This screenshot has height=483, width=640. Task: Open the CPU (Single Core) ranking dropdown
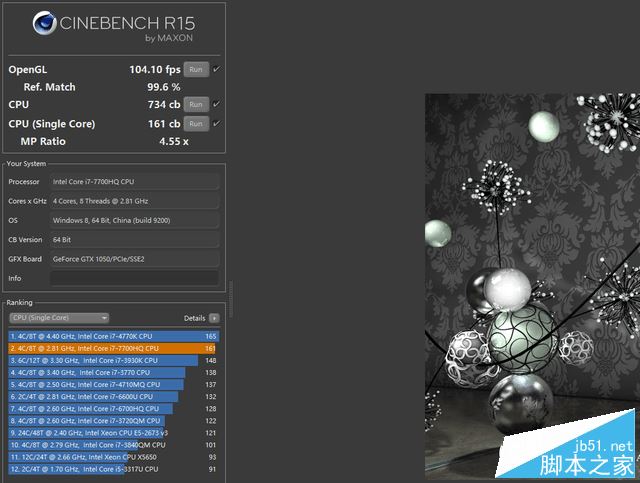[59, 318]
